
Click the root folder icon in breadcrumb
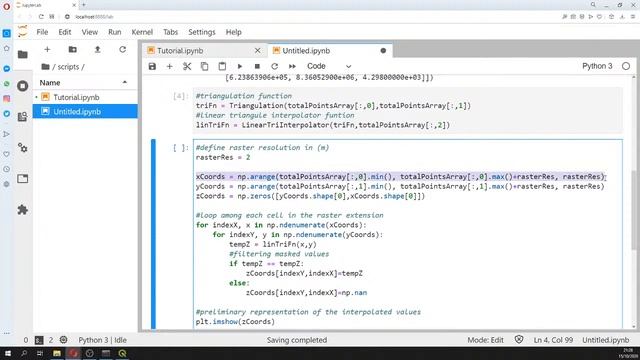(x=45, y=67)
